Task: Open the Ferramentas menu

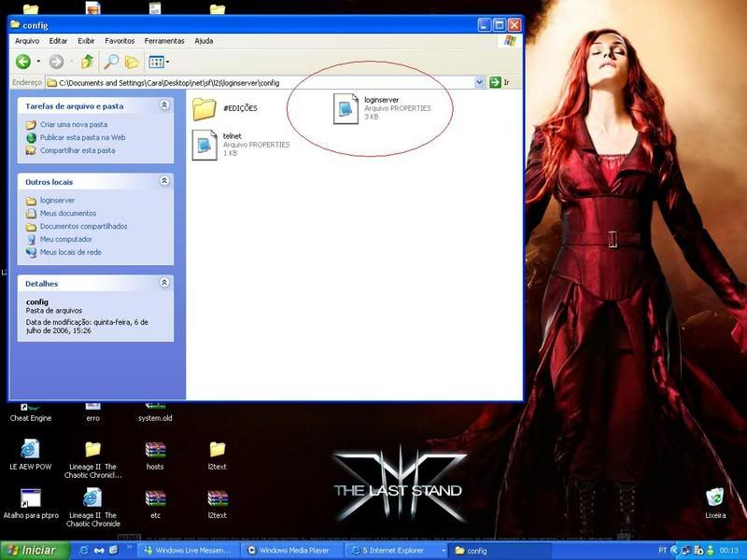Action: 164,41
